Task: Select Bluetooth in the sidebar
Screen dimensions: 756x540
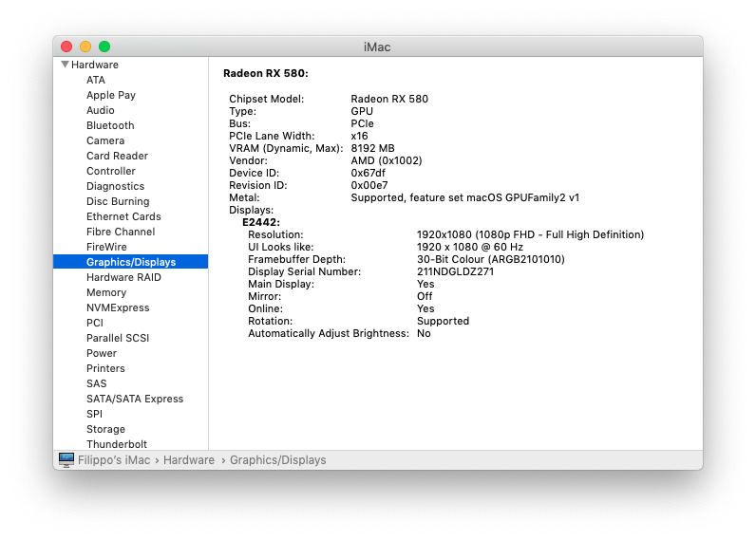Action: tap(110, 125)
